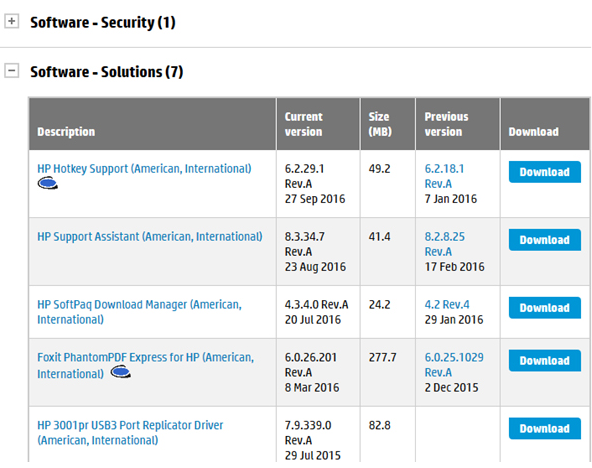Download HP Hotkey Support
The width and height of the screenshot is (592, 468).
click(x=545, y=172)
